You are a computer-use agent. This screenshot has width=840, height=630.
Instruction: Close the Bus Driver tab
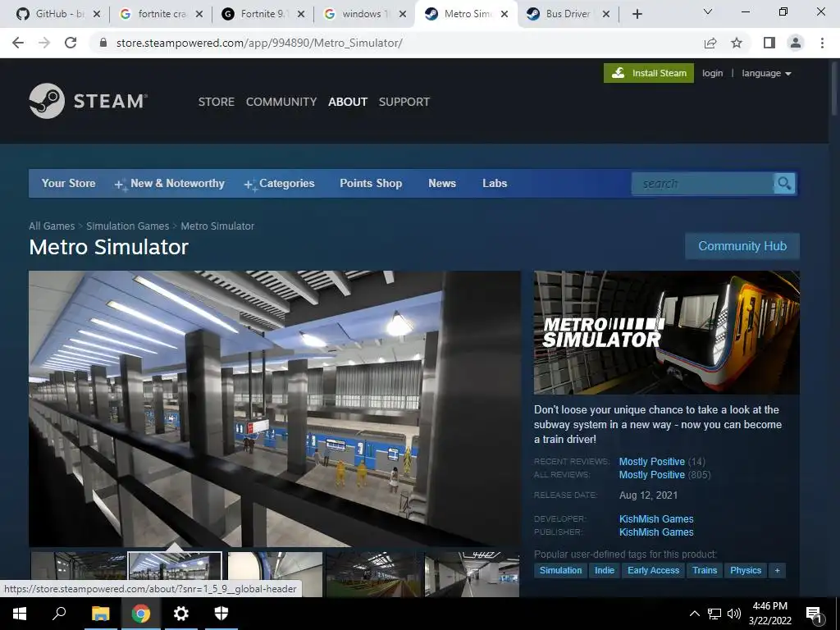click(x=606, y=14)
